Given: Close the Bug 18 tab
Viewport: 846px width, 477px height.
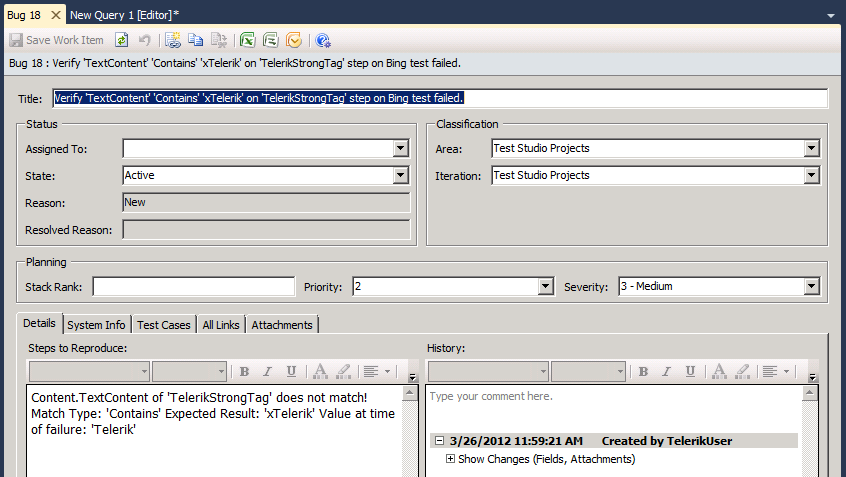Looking at the screenshot, I should click(56, 15).
